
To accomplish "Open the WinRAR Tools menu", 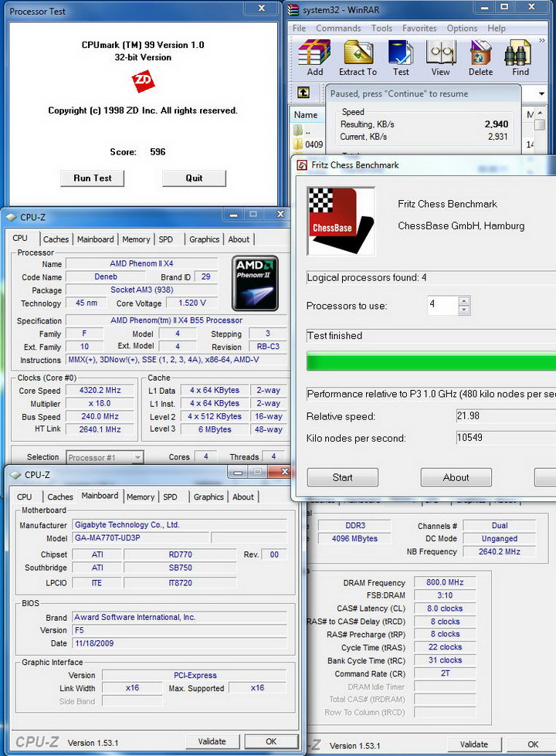I will pyautogui.click(x=381, y=28).
